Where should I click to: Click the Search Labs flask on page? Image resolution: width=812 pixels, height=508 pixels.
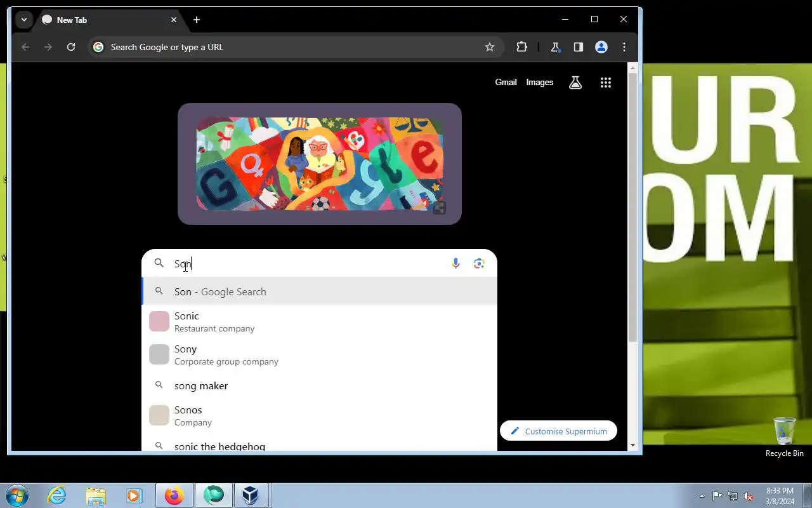point(575,83)
